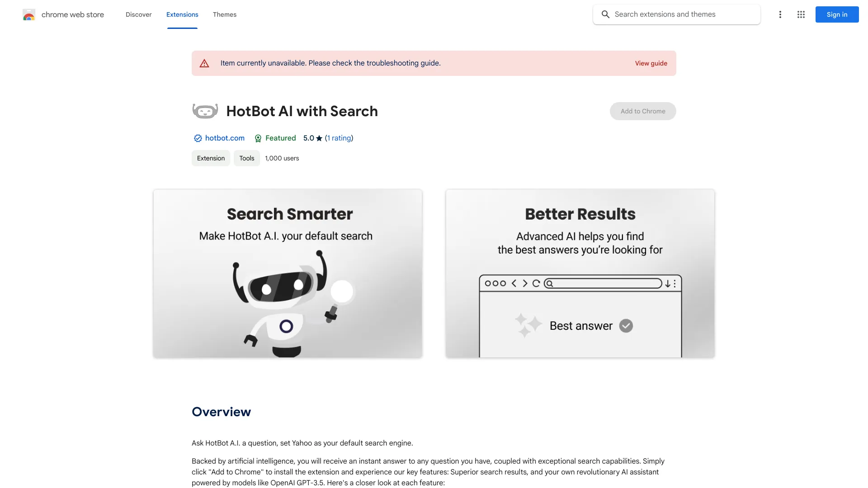Click the verified badge icon next to hotbot.com

point(197,138)
